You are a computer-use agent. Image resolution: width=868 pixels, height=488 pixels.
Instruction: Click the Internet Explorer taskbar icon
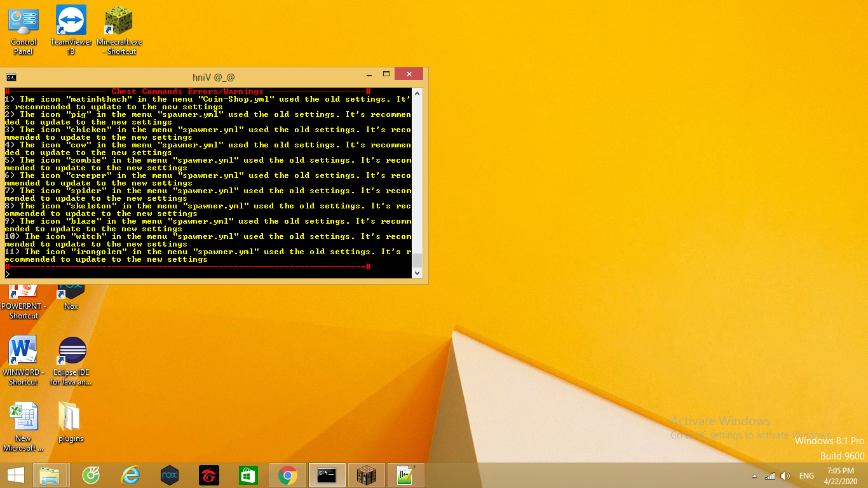[130, 475]
